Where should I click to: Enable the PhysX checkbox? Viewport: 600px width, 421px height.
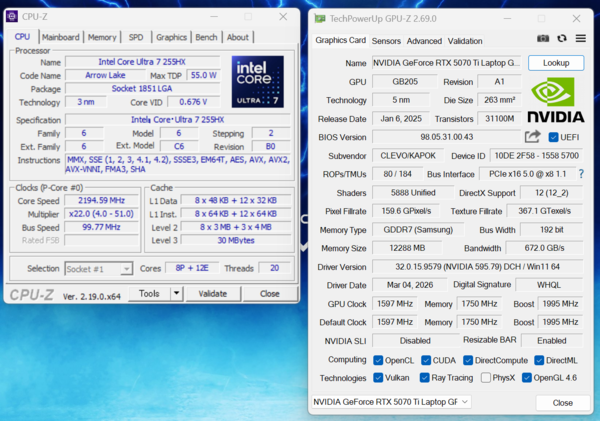[x=486, y=377]
